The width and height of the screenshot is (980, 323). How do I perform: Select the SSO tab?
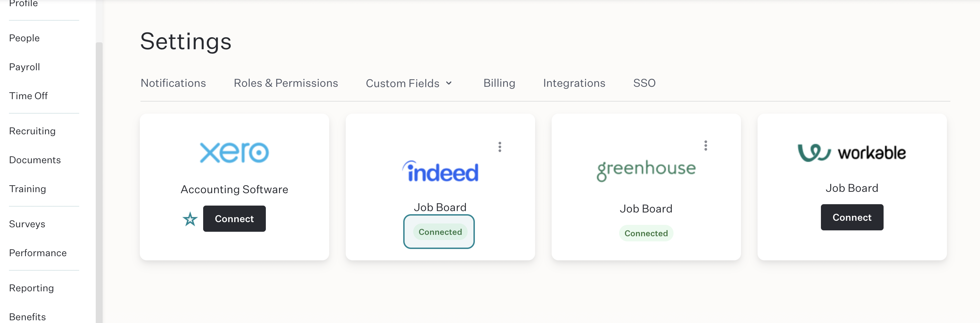[644, 83]
